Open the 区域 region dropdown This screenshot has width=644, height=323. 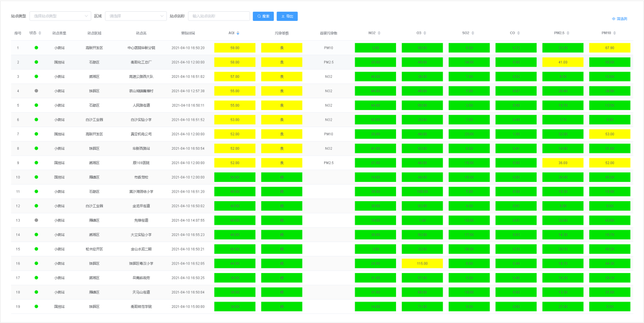pos(136,16)
